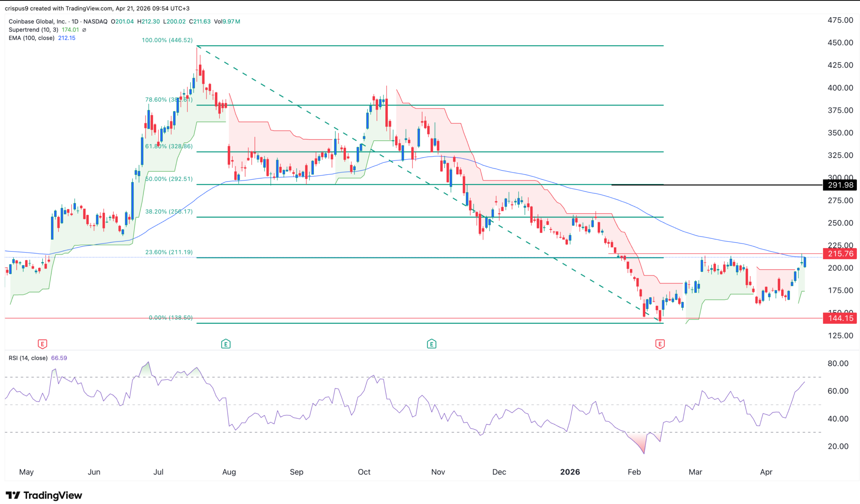
Task: Click the hidden-value icon beside Supertrend 174.01
Action: click(x=84, y=30)
